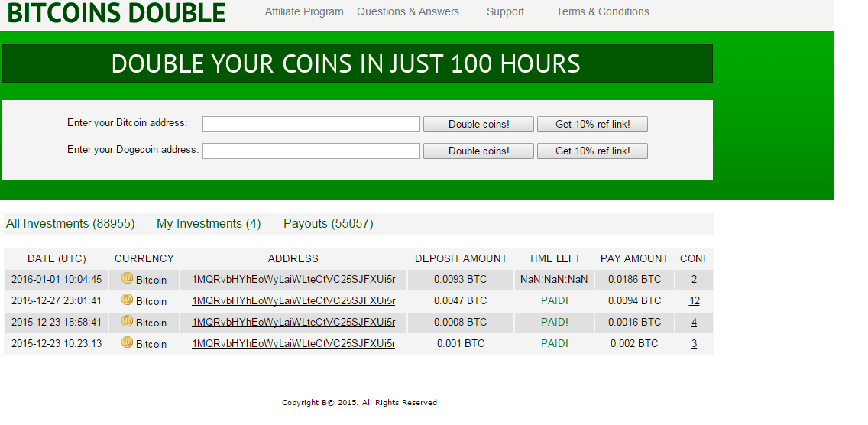Click the DATE (UTC) column header
The width and height of the screenshot is (868, 425).
(x=57, y=259)
